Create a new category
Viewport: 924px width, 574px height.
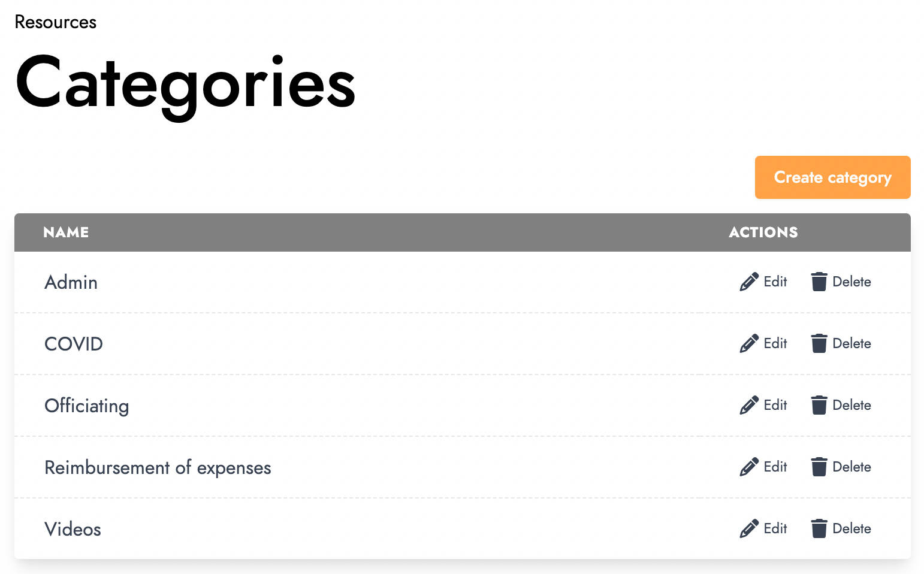832,177
